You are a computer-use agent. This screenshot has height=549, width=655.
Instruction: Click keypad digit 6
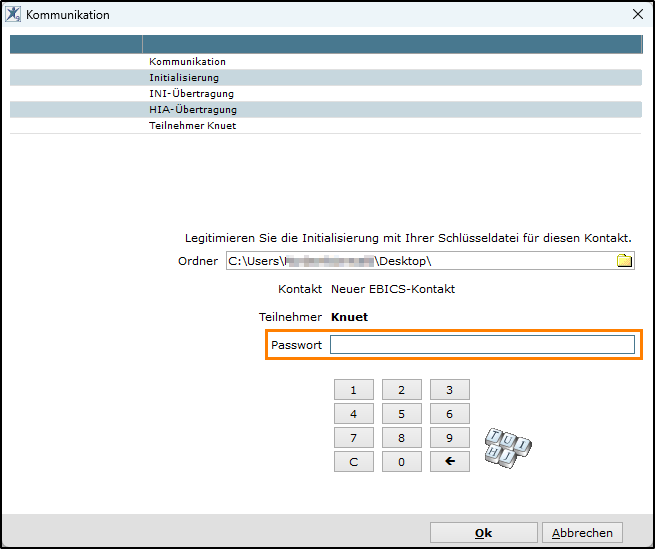[x=450, y=414]
